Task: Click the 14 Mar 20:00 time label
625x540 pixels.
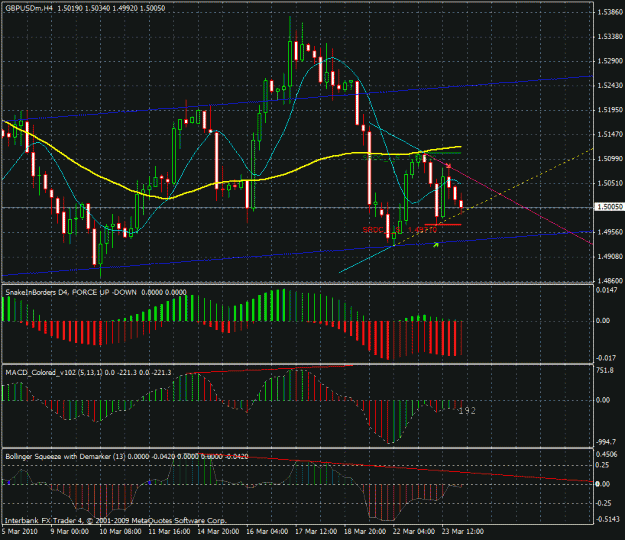Action: (218, 532)
